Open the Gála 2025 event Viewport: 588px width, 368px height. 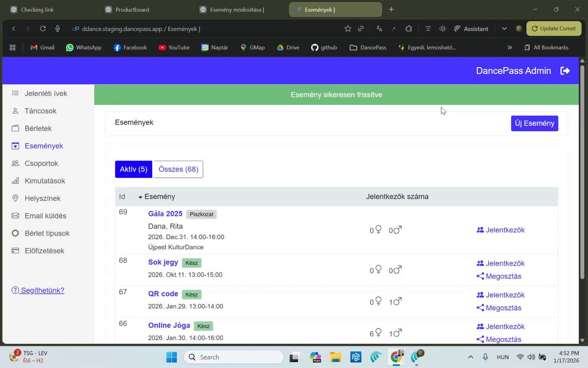[x=165, y=214]
